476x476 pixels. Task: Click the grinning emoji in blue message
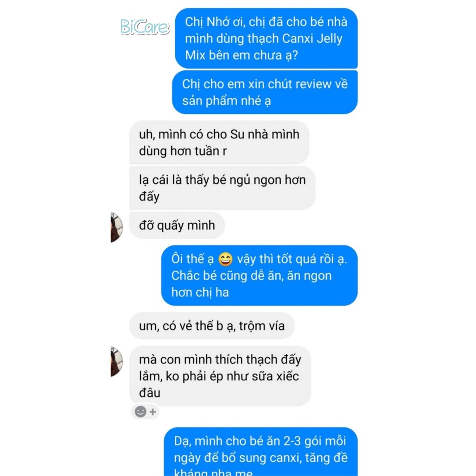click(x=225, y=259)
